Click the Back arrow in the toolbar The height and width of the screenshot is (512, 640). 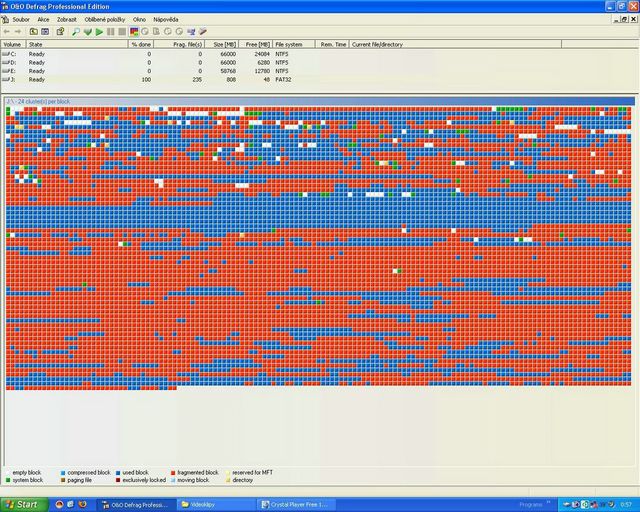pos(7,32)
